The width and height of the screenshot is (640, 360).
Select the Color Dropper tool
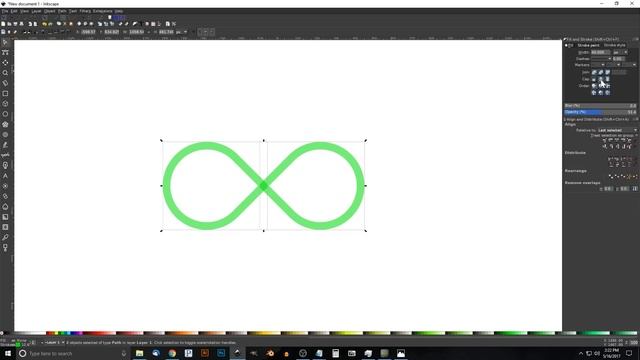pyautogui.click(x=5, y=237)
